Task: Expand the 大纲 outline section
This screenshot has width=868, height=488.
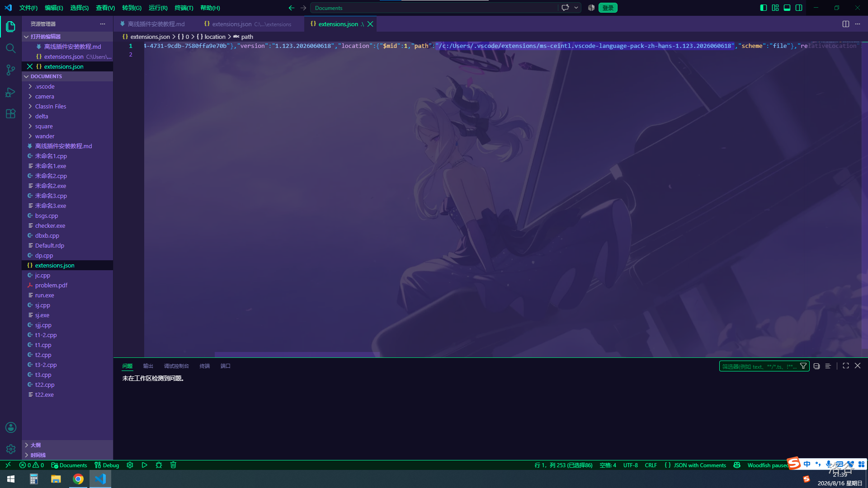Action: pos(67,445)
